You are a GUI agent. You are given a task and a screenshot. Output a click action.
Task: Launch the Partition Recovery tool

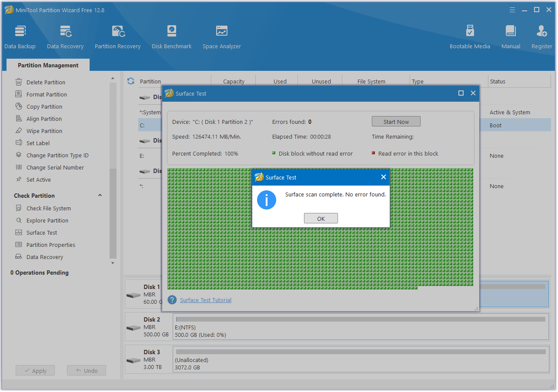pyautogui.click(x=117, y=37)
